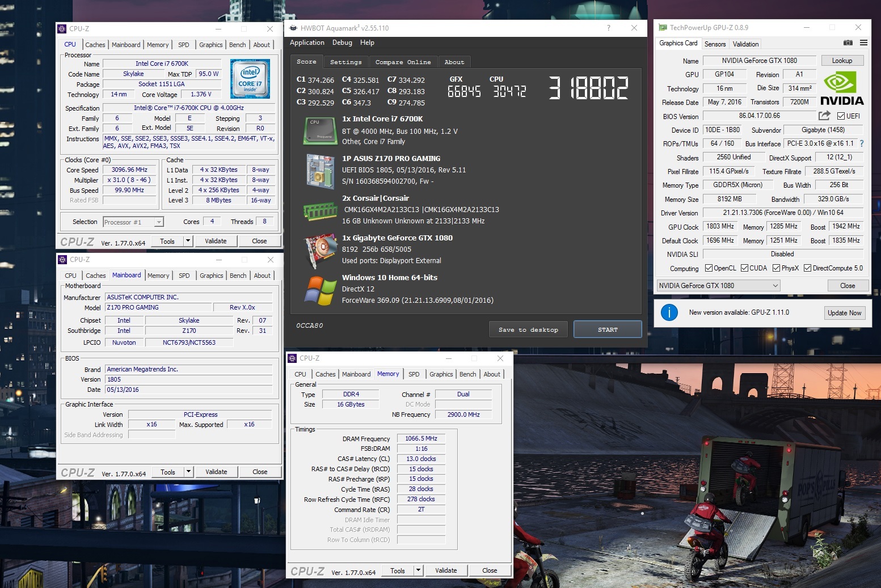Open the NVIDIA GeForce GTX 1080 GPU selector

coord(718,286)
